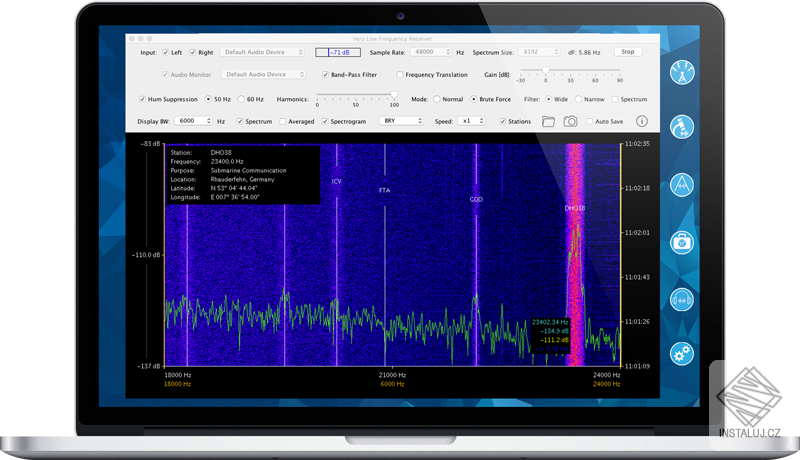Click the 23400.0 Hz frequency value
800x460 pixels.
pos(227,162)
